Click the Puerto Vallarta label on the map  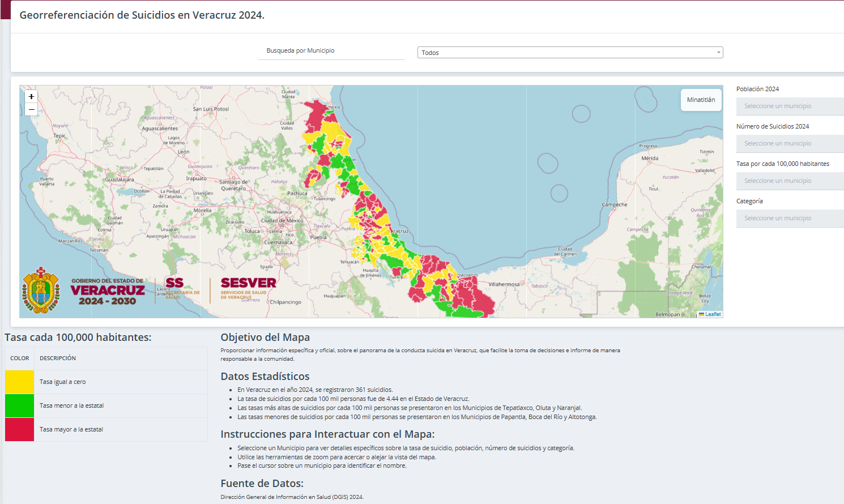(47, 181)
